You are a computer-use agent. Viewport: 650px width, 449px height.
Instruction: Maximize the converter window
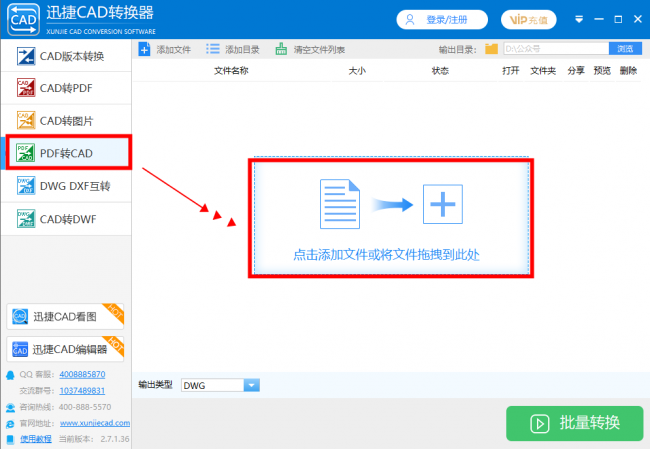tap(618, 19)
